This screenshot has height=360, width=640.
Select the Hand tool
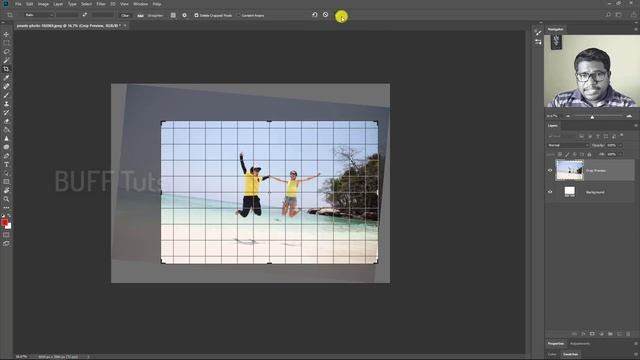pyautogui.click(x=6, y=191)
